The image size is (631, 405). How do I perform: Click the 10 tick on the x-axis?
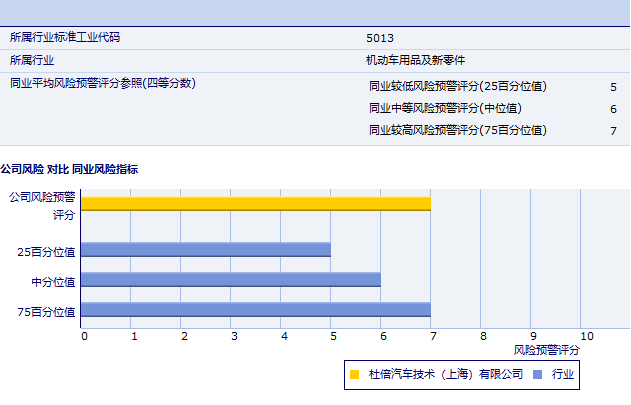[586, 336]
